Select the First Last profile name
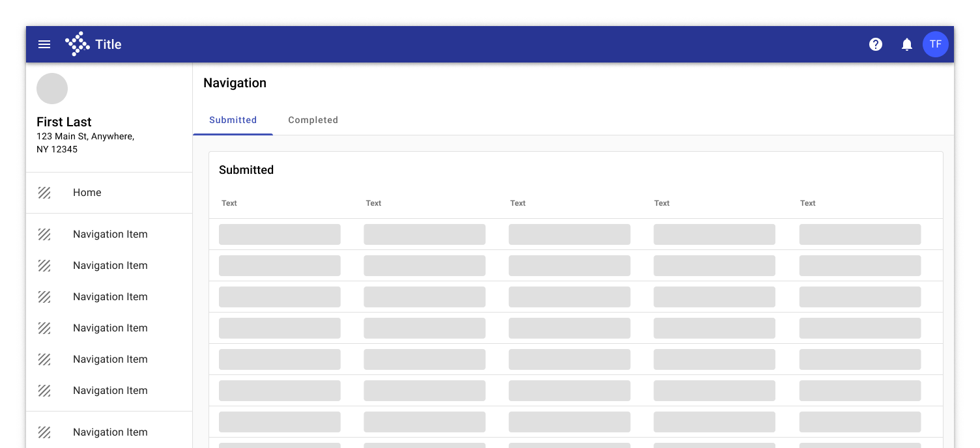 [64, 122]
